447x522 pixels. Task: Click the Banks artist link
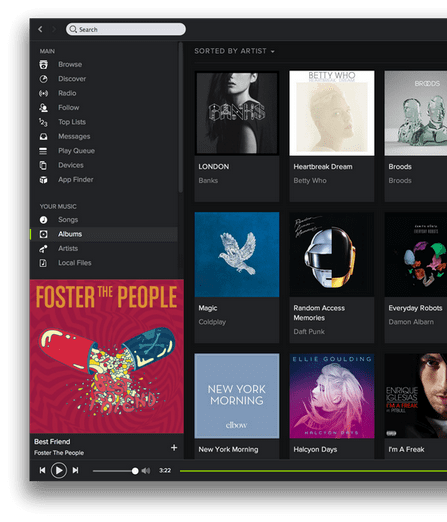point(208,181)
